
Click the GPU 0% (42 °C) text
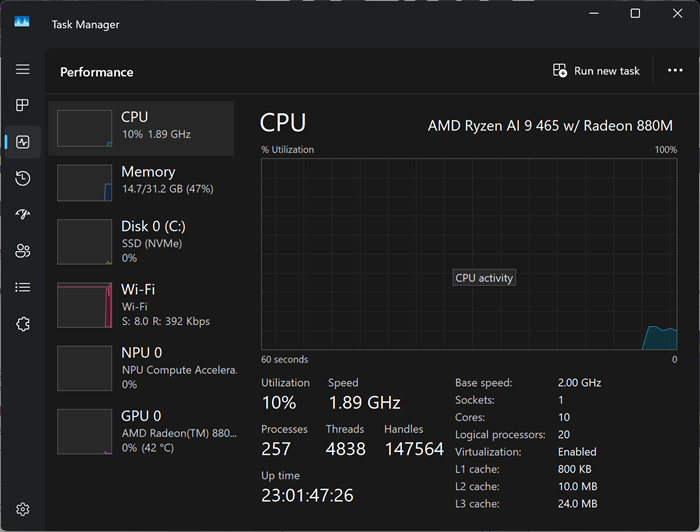(148, 448)
